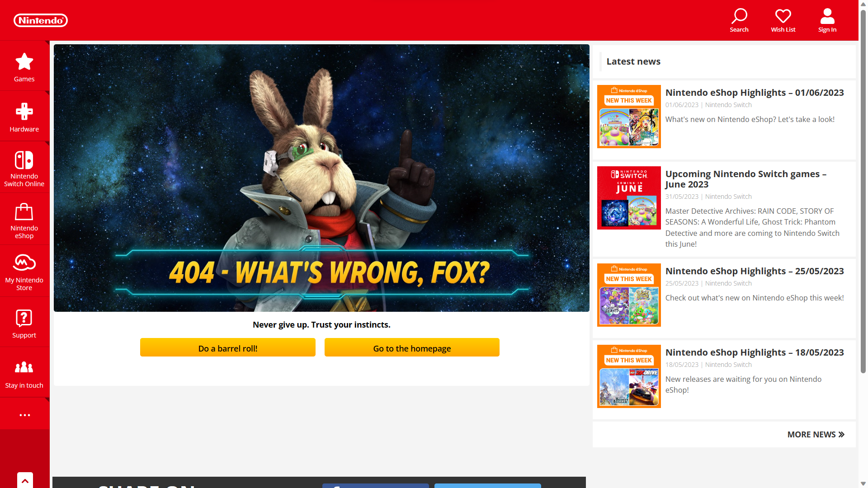The height and width of the screenshot is (488, 868).
Task: Click the Sign In user icon
Action: click(827, 17)
